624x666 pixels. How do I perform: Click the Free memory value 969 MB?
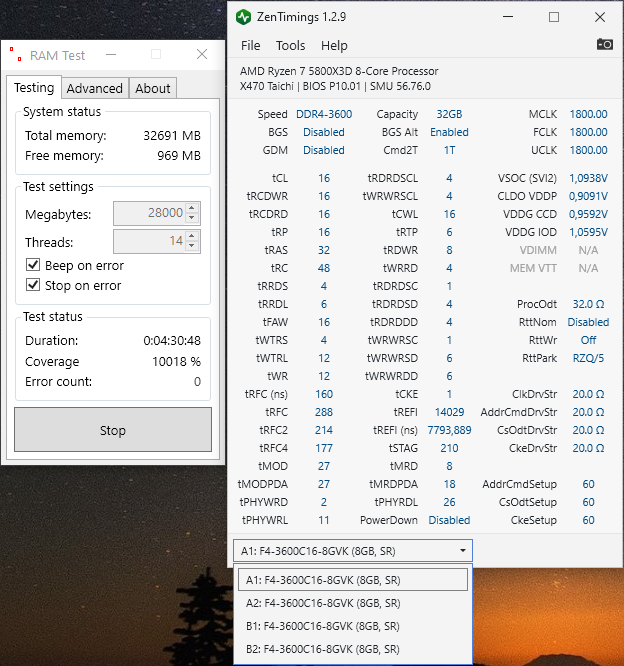[179, 155]
